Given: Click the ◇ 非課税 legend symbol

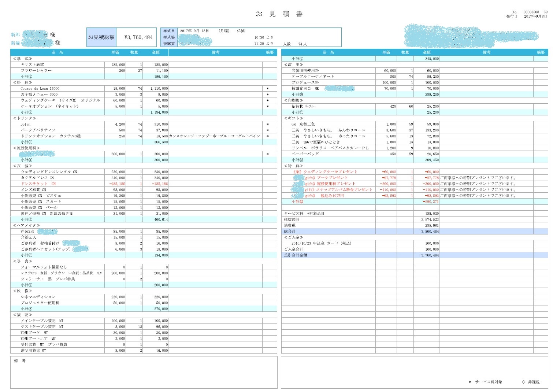Looking at the screenshot, I should (523, 382).
